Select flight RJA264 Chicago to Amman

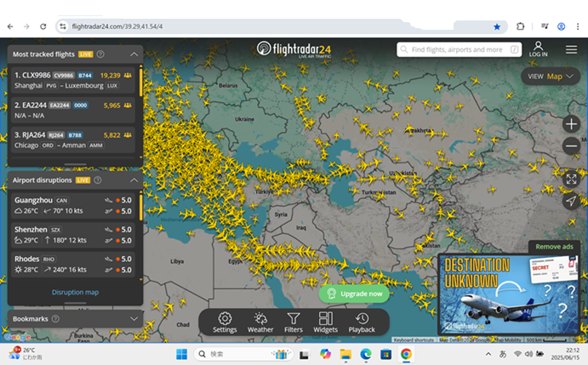pos(72,140)
